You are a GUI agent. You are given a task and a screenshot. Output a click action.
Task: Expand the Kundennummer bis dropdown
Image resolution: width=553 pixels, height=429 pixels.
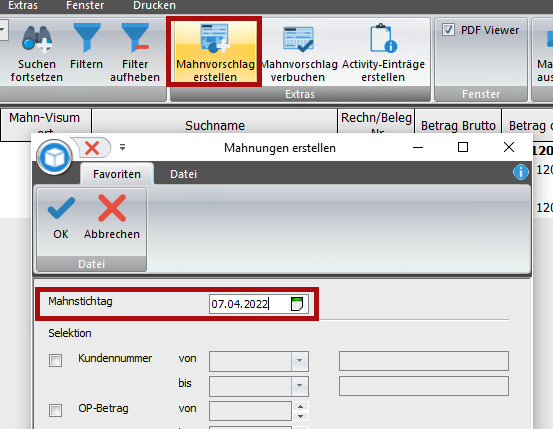(x=299, y=386)
